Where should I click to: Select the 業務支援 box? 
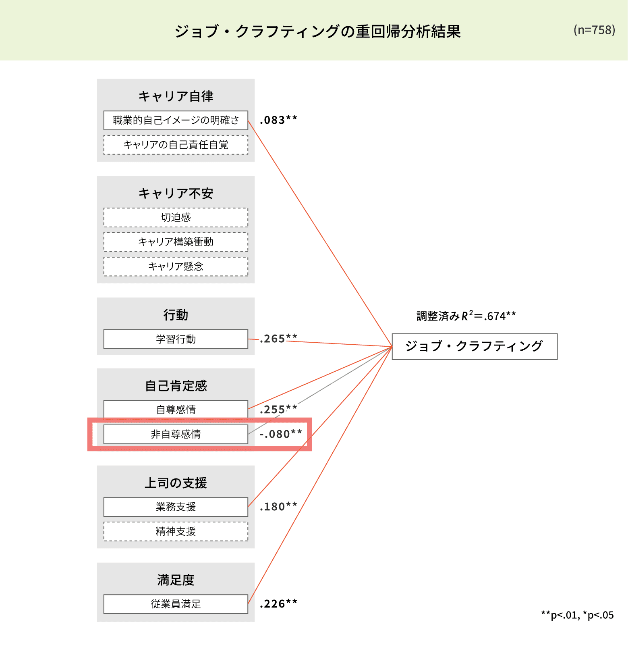click(x=176, y=507)
